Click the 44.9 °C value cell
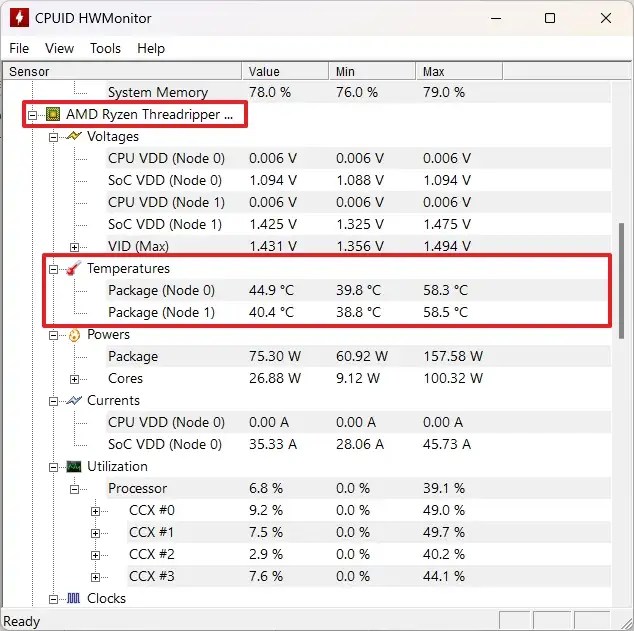Viewport: 634px width, 631px height. coord(271,290)
